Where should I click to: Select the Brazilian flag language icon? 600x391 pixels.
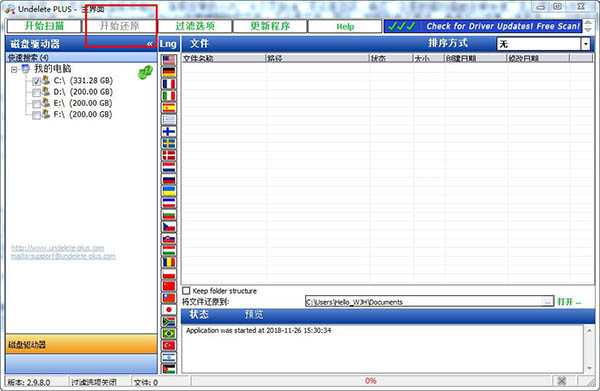[169, 333]
